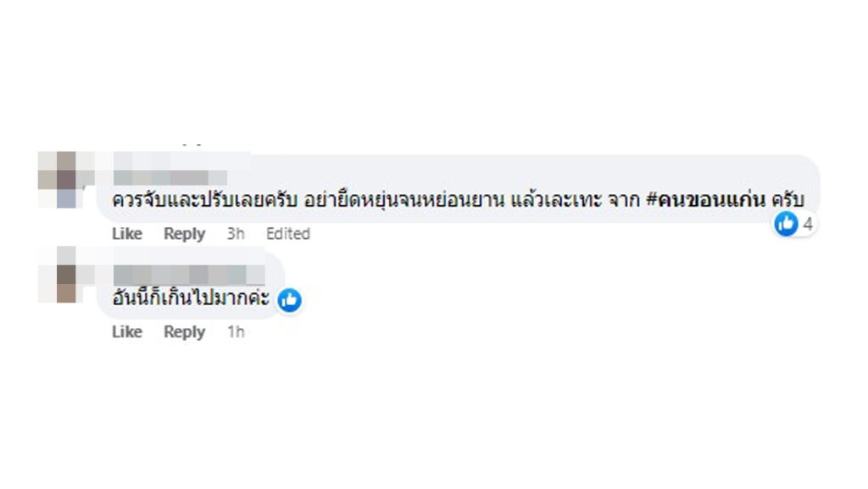Reply to the comment posted 1h ago
Viewport: 868px width, 489px height.
[184, 332]
